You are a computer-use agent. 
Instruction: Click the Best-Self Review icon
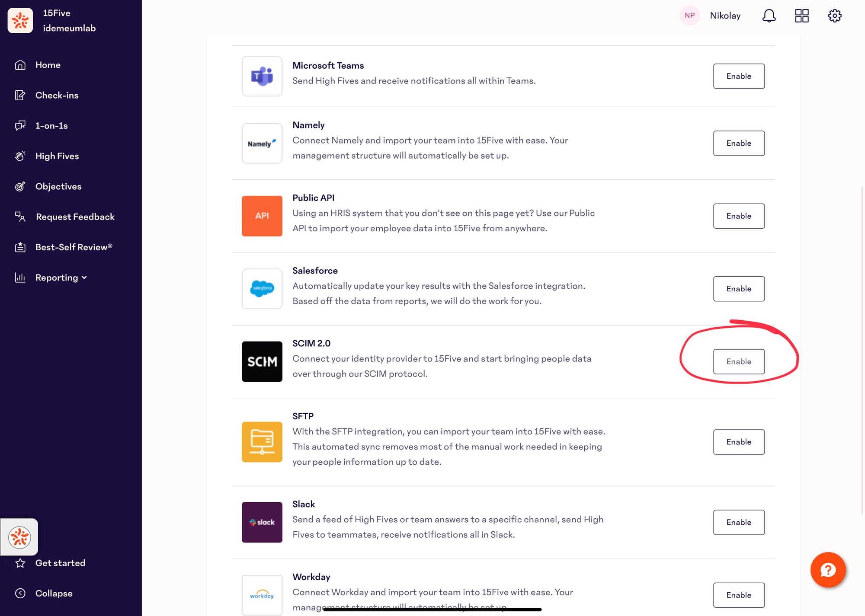click(x=20, y=247)
